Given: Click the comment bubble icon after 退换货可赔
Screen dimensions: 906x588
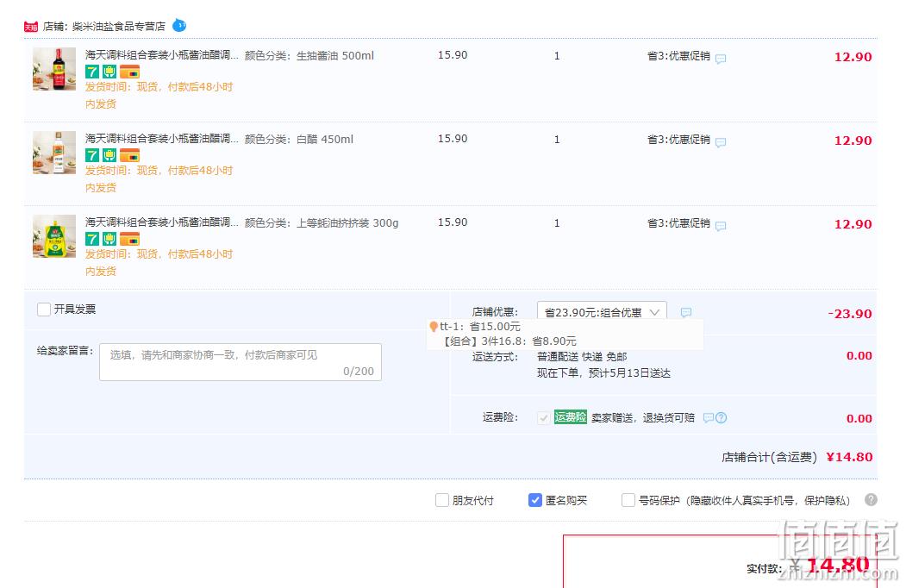Looking at the screenshot, I should click(709, 417).
